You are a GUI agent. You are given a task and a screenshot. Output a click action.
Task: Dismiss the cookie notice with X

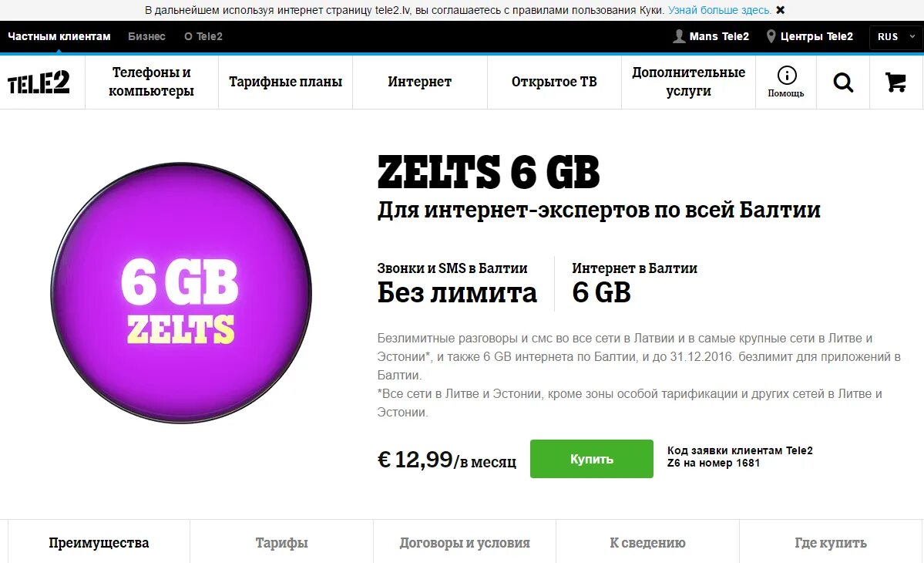[780, 10]
